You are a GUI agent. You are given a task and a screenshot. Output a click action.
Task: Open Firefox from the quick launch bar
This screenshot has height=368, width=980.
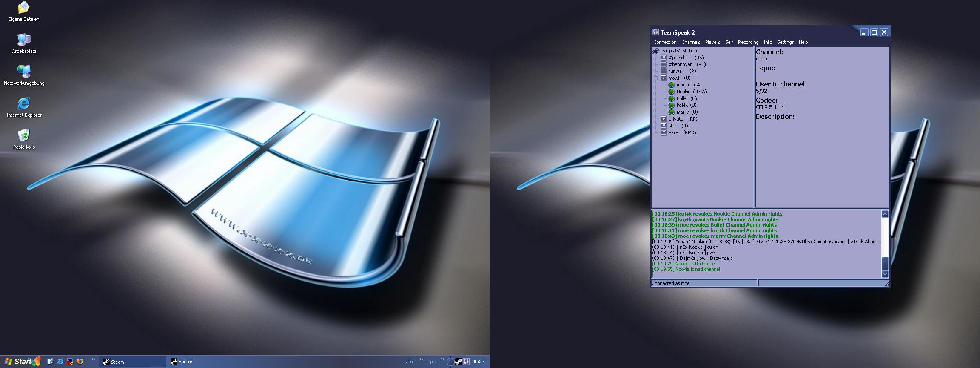click(x=80, y=362)
